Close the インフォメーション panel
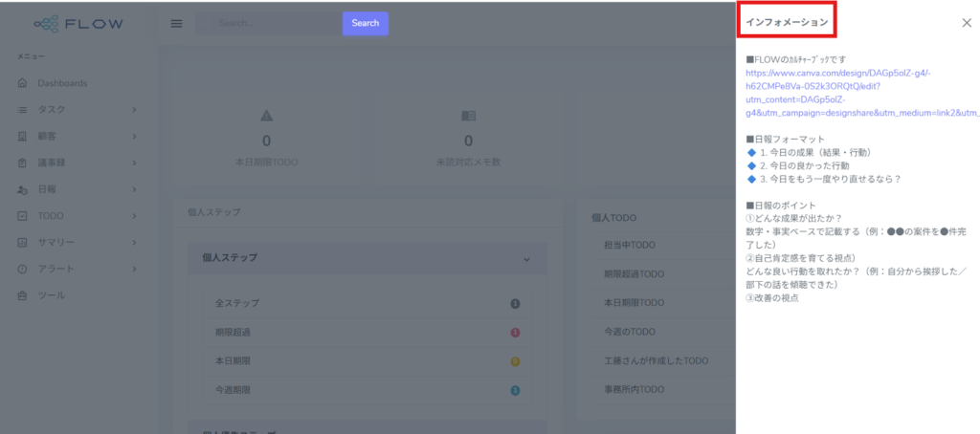This screenshot has height=434, width=980. coord(966,23)
